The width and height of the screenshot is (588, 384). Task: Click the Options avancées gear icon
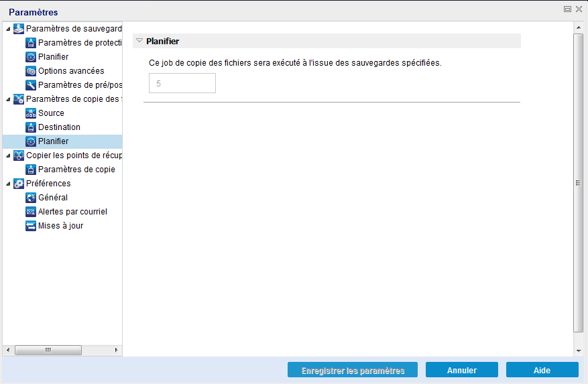tap(31, 71)
